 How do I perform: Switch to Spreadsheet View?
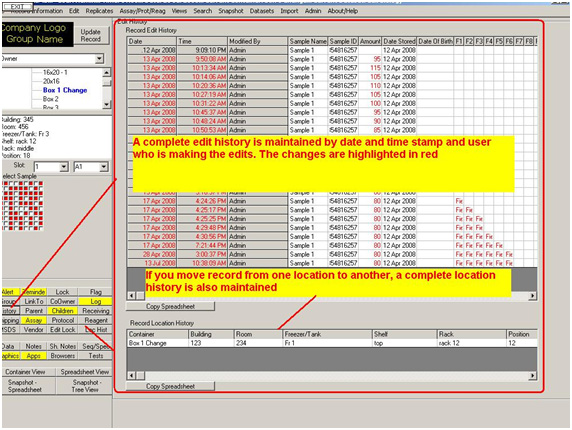(x=85, y=372)
